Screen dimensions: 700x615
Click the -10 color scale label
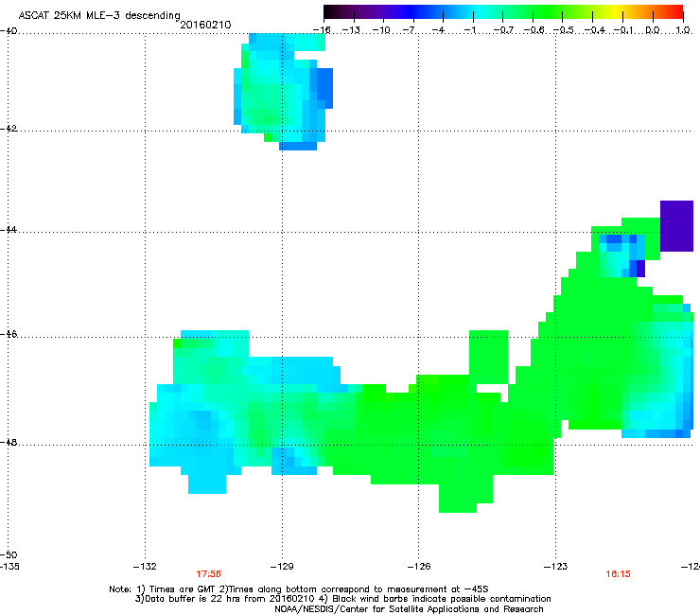(381, 30)
